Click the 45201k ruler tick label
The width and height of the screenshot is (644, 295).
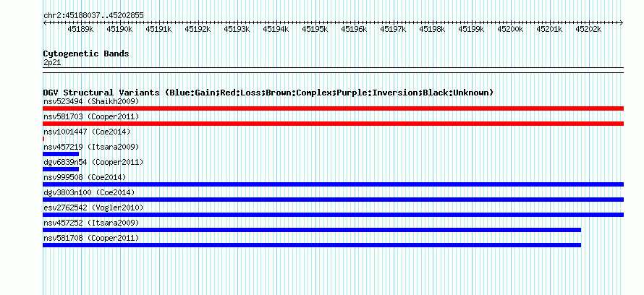[549, 29]
